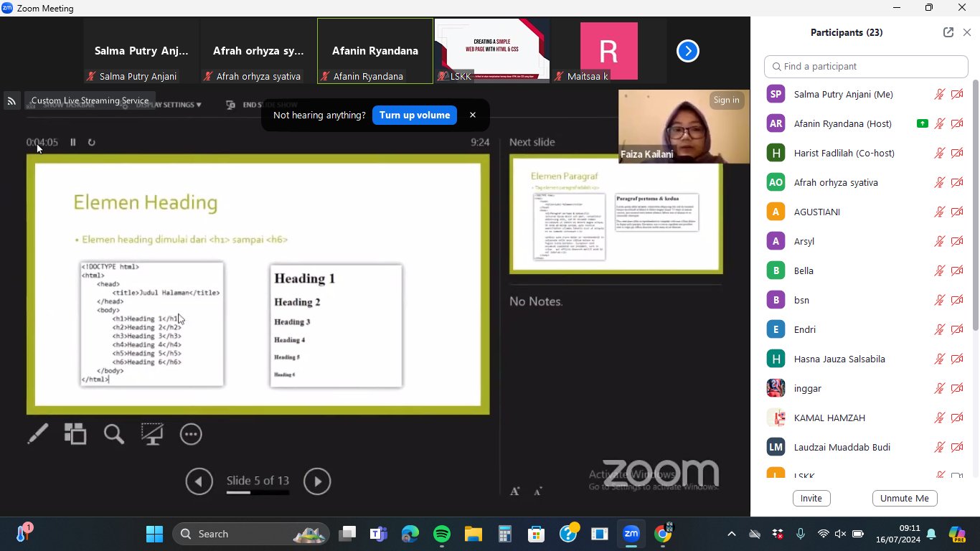Click Afrah orhyza syativa's muted mic icon
This screenshot has width=980, height=551.
(939, 182)
